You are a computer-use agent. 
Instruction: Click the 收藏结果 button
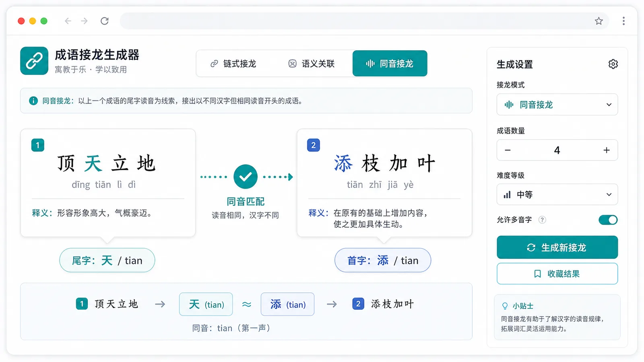pyautogui.click(x=557, y=274)
